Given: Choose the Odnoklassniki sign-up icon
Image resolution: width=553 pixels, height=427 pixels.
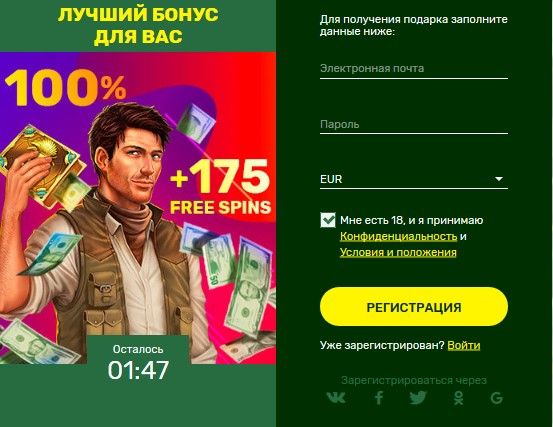Looking at the screenshot, I should (x=458, y=398).
